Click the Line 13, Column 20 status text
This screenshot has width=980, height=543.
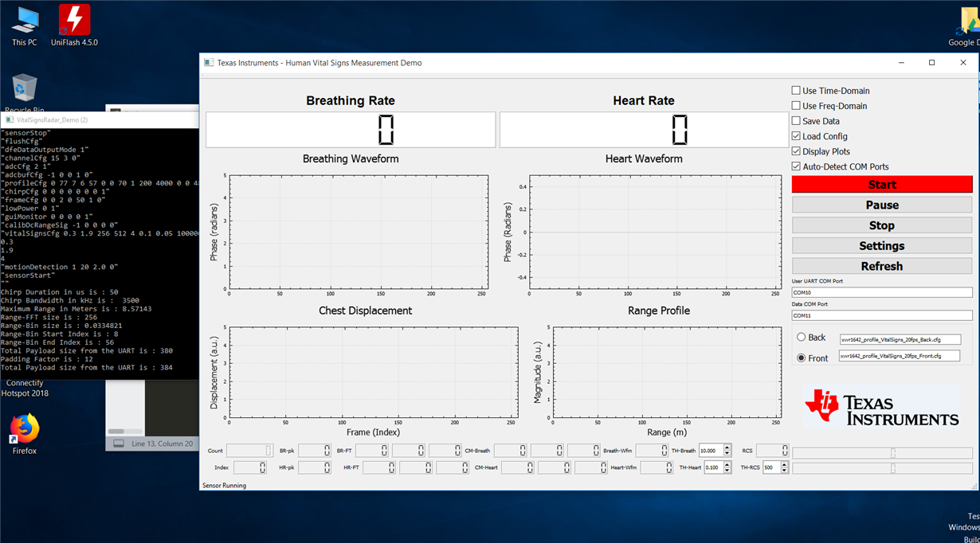(x=162, y=443)
